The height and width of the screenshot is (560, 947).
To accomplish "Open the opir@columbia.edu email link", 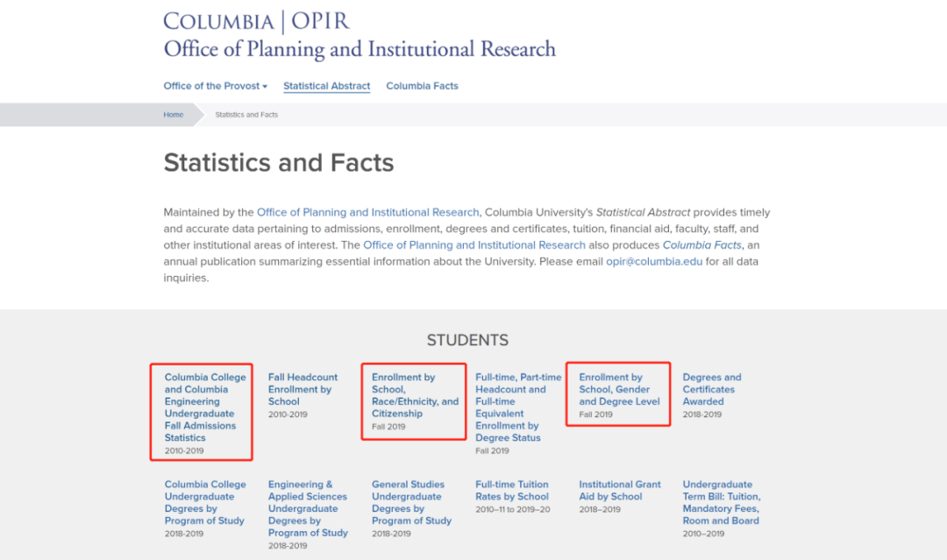I will tap(654, 262).
